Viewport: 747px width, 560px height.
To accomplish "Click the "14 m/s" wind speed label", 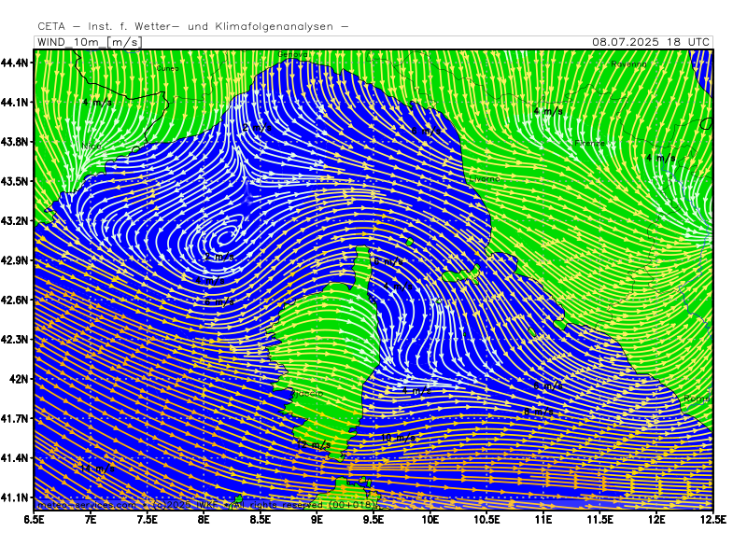I will pos(98,469).
